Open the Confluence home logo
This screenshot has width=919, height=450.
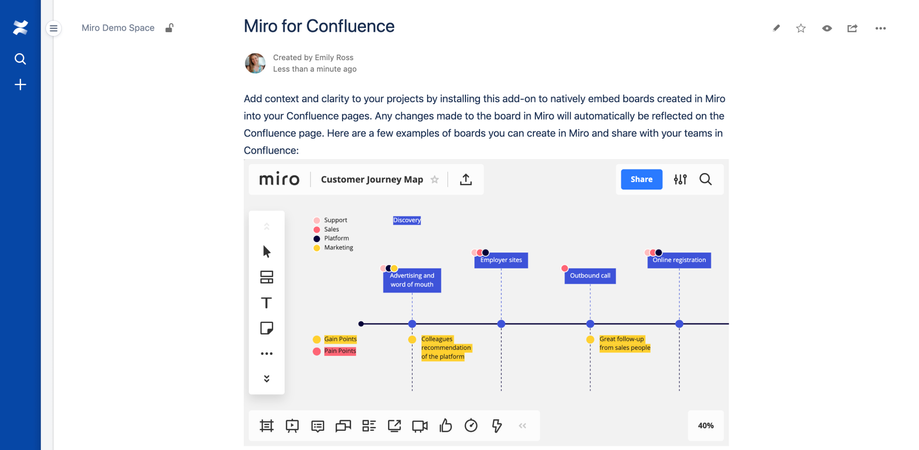tap(20, 28)
